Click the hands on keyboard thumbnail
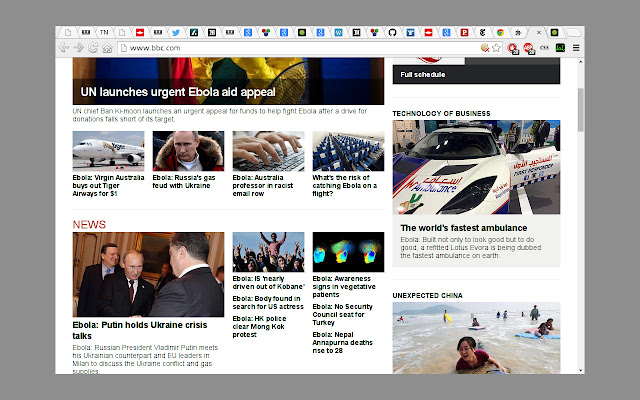The width and height of the screenshot is (640, 400). 268,151
